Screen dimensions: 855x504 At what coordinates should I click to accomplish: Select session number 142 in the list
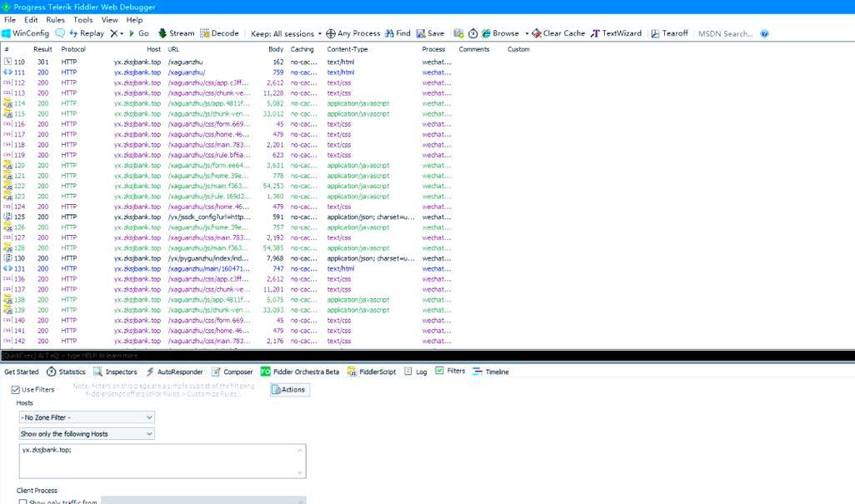pyautogui.click(x=227, y=341)
